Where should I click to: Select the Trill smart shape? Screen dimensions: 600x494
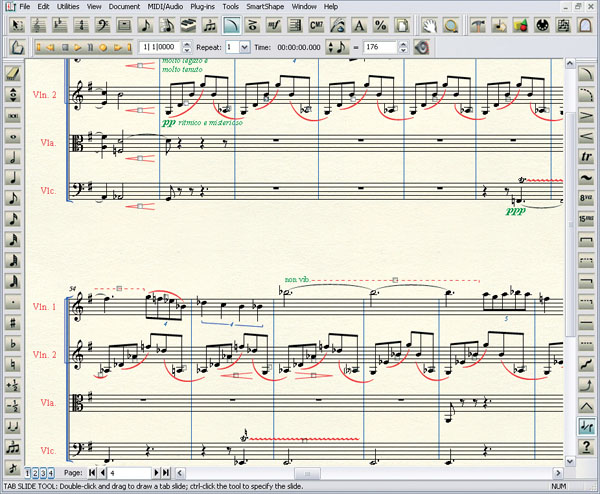(x=586, y=157)
